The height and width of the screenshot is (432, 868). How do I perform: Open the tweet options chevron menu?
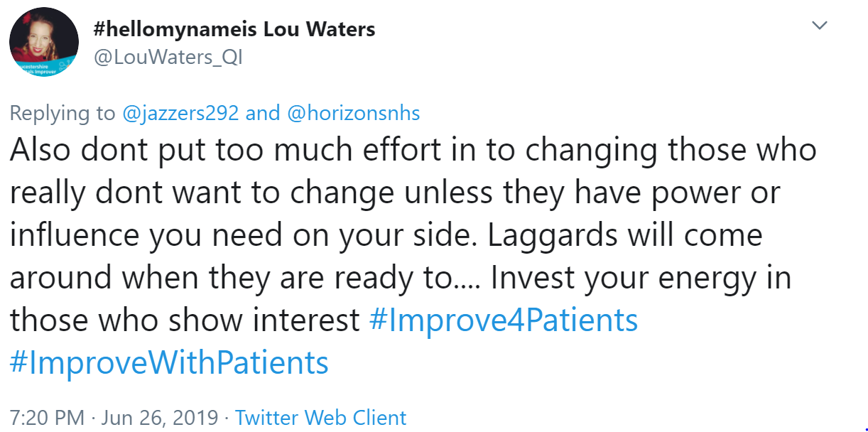pos(820,26)
